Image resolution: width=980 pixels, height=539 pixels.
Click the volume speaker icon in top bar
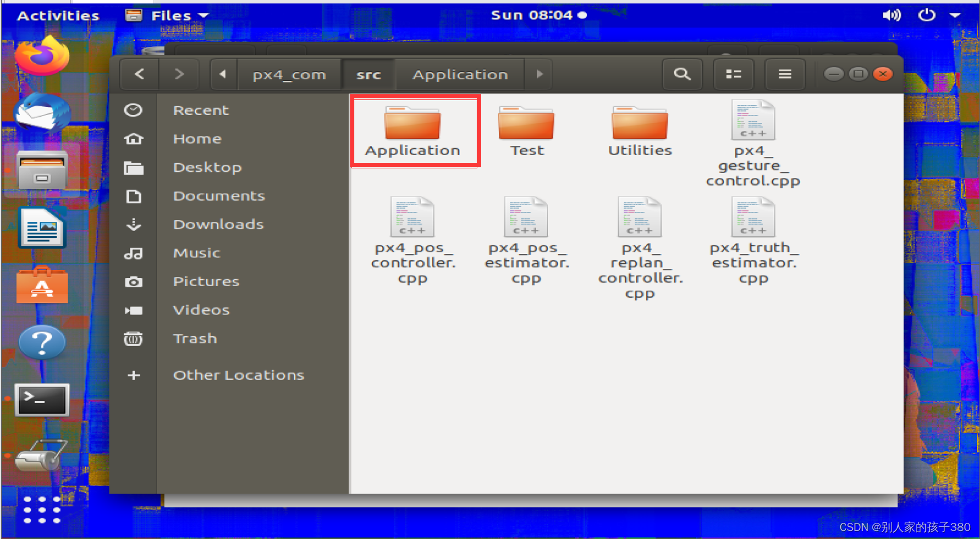point(892,15)
